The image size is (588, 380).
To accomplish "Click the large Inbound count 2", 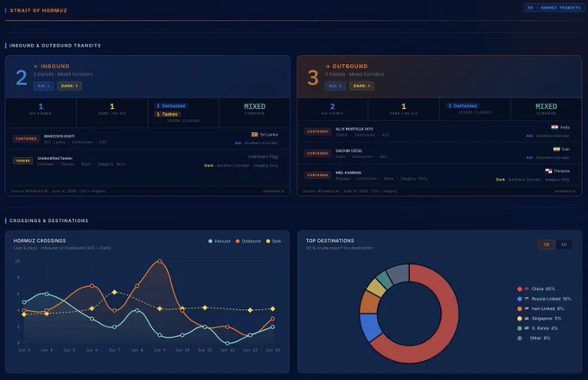I will (x=22, y=78).
